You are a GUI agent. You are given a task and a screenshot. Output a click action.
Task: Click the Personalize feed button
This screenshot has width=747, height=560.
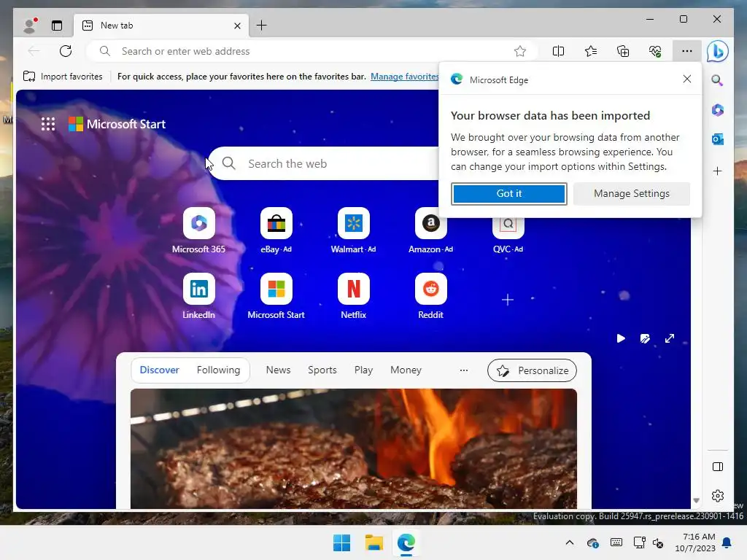click(x=532, y=370)
